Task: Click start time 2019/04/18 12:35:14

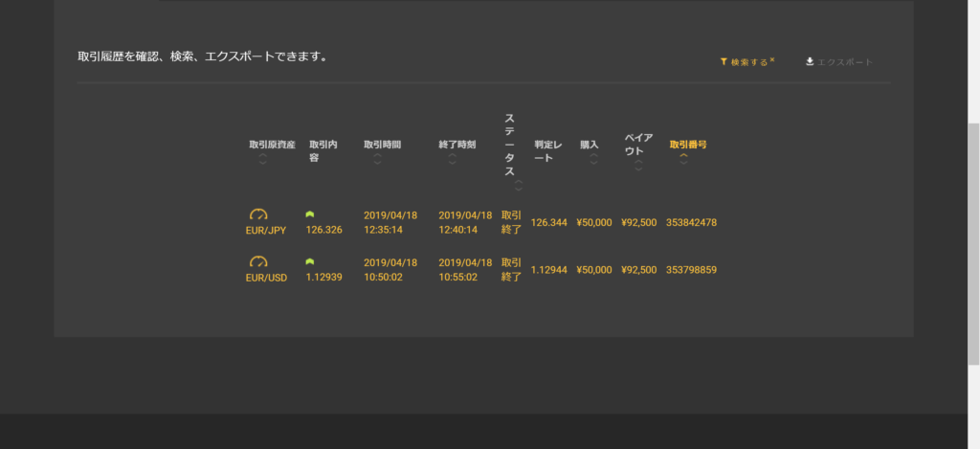Action: coord(390,223)
